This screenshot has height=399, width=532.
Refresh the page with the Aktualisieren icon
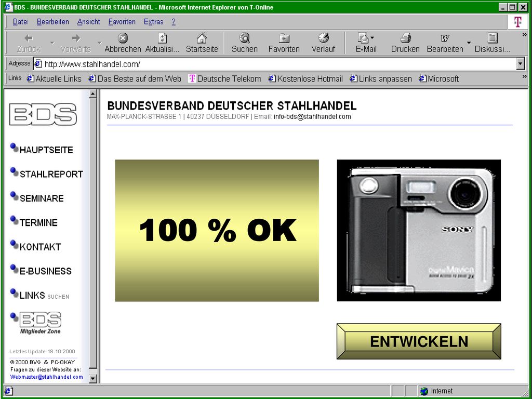[162, 38]
